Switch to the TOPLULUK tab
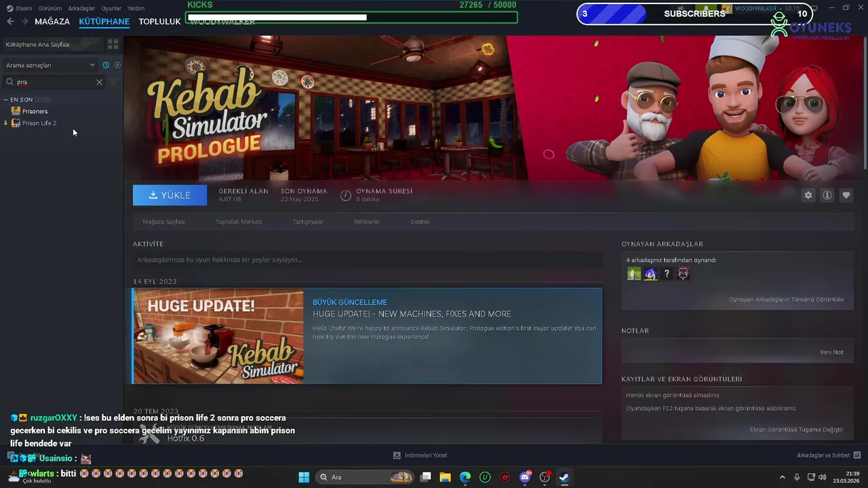This screenshot has width=868, height=488. pos(159,21)
